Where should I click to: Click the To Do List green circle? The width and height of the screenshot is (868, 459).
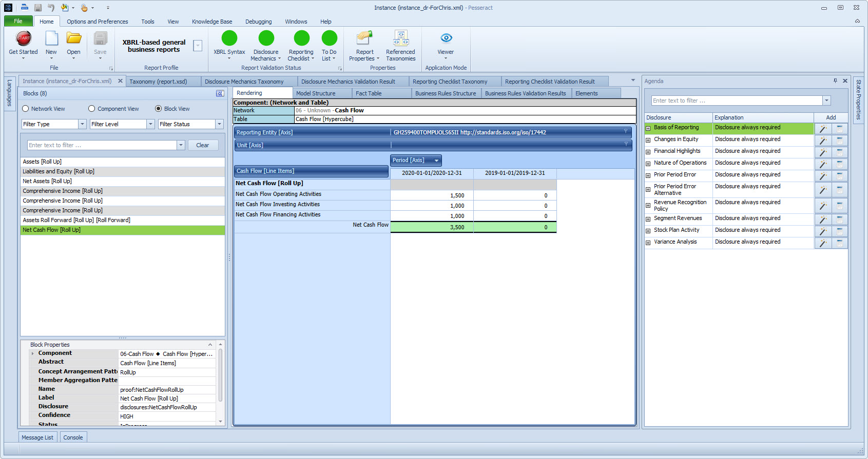click(x=329, y=38)
